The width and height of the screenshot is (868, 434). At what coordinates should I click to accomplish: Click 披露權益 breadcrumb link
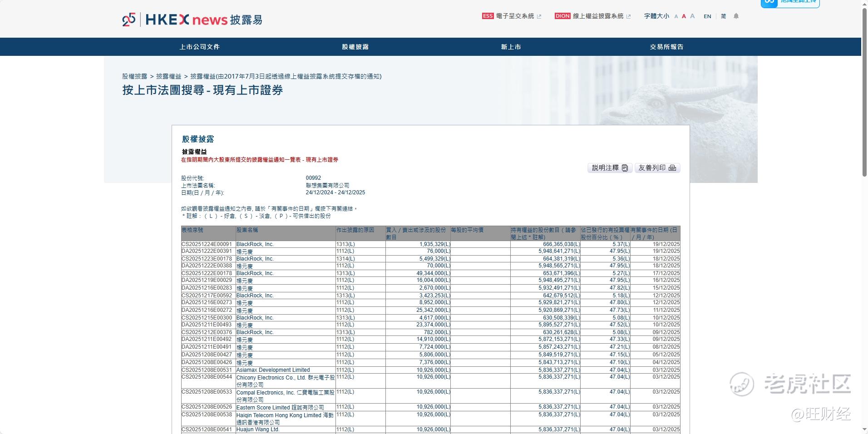(x=169, y=76)
